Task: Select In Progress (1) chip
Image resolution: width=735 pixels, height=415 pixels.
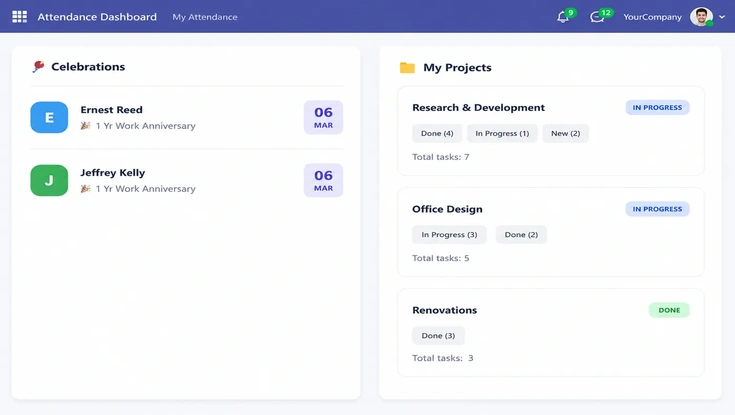Action: pos(502,133)
